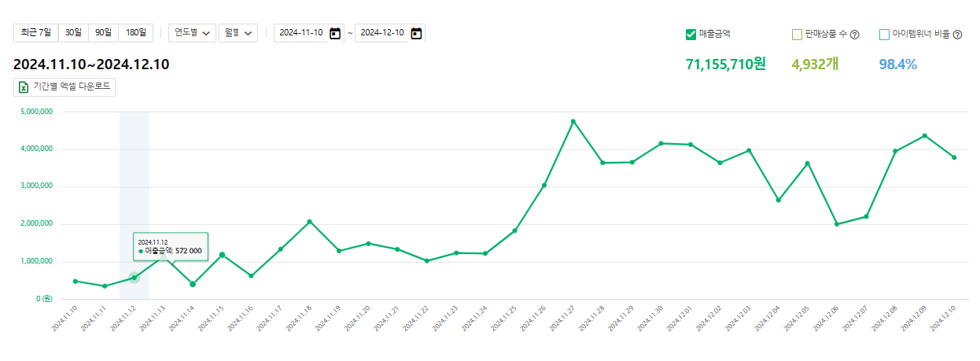The height and width of the screenshot is (361, 980).
Task: Enable the 아이템위너 비율 checkbox
Action: (x=884, y=35)
